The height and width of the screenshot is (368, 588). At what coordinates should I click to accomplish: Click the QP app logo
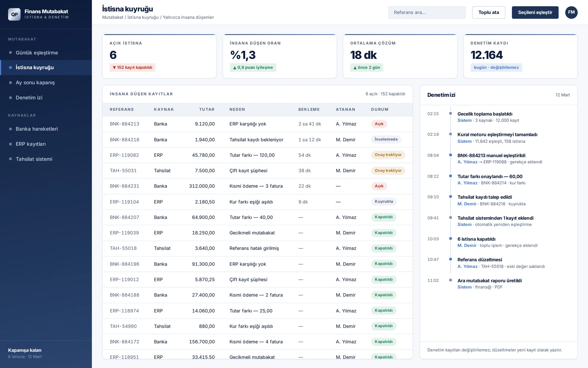click(14, 14)
